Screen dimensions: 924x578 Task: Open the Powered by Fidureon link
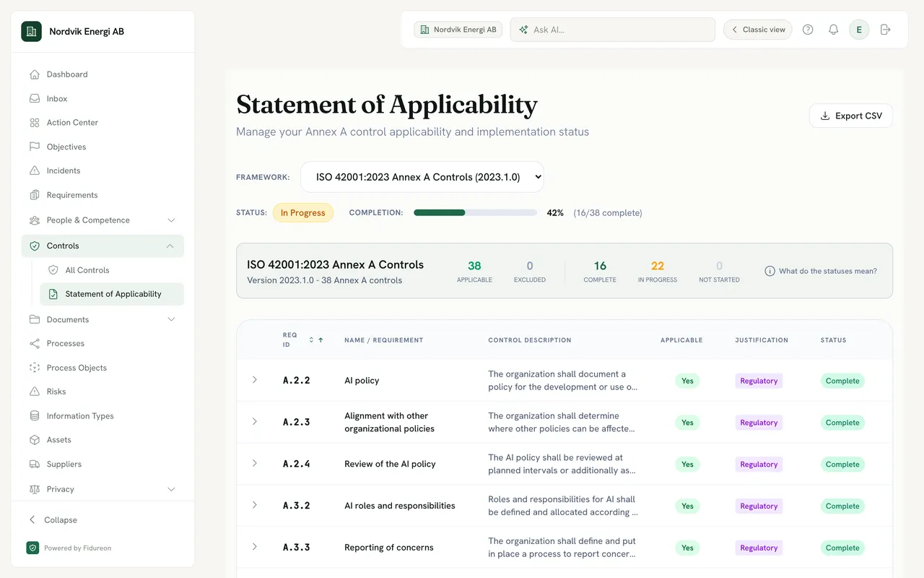pos(69,548)
